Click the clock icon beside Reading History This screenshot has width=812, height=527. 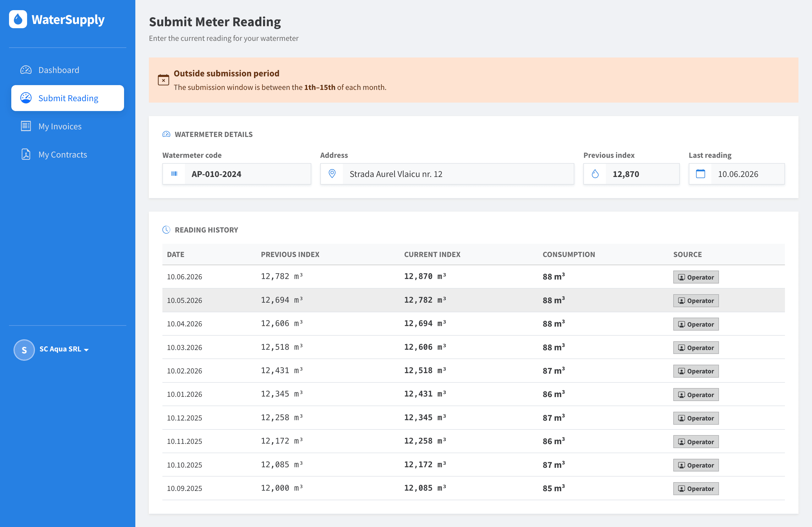tap(166, 230)
